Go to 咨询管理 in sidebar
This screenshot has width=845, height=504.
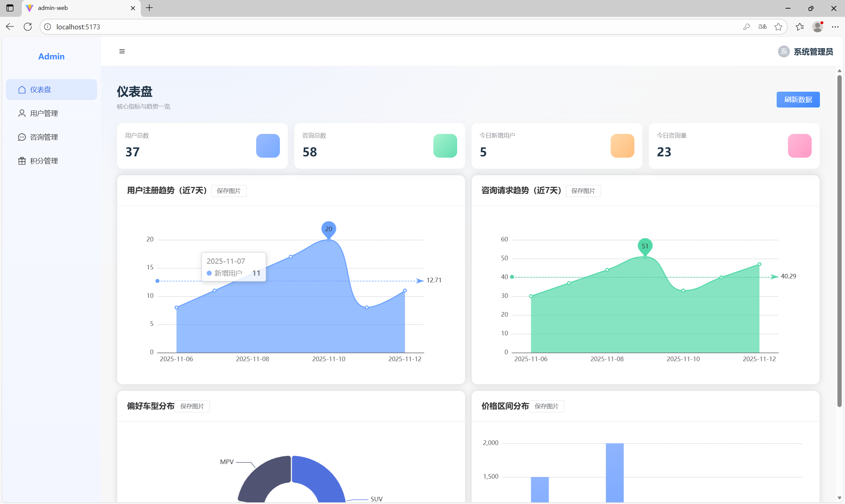(44, 137)
